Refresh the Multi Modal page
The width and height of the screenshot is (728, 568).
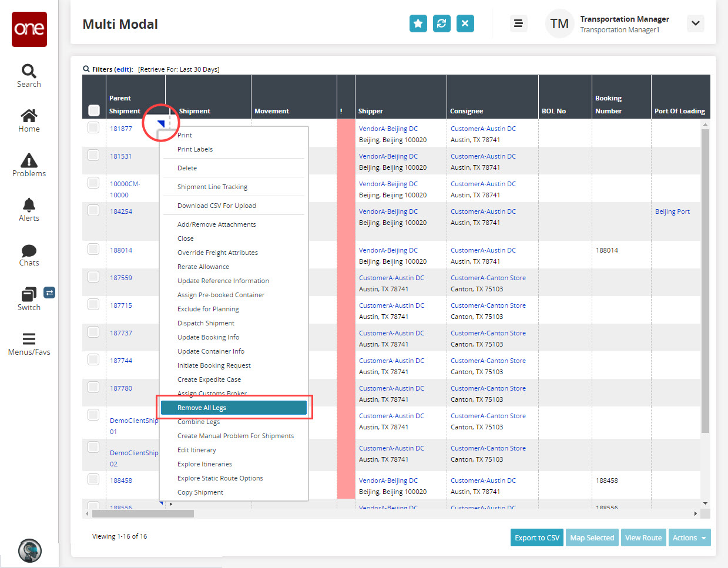click(441, 23)
